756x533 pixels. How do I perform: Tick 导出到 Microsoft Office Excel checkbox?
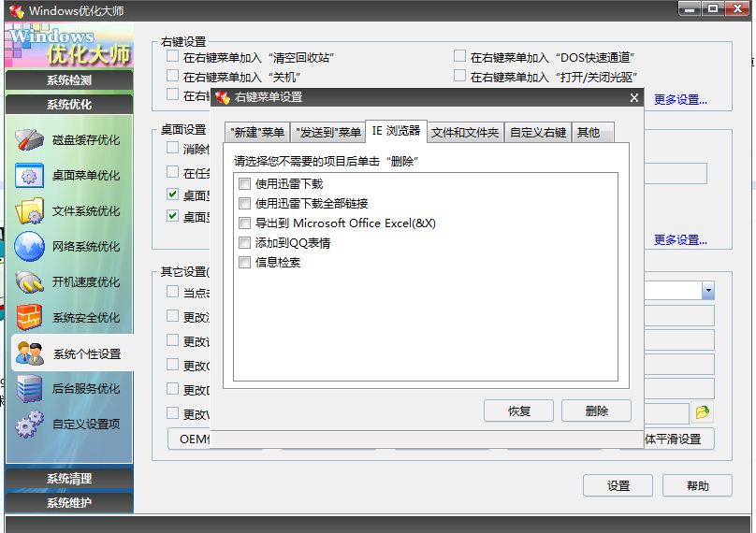click(244, 223)
